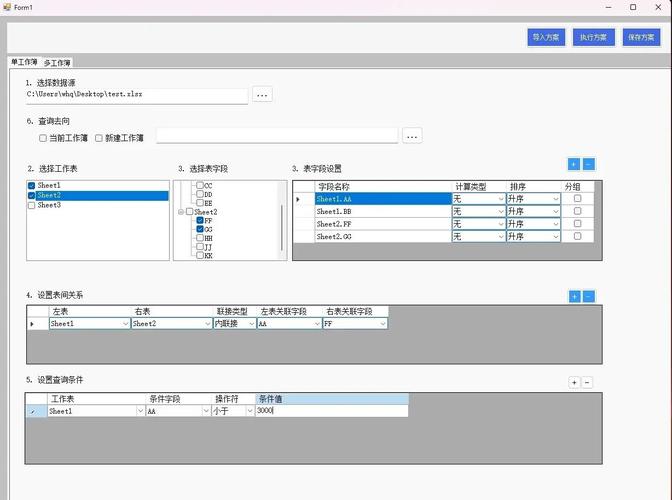Open left join field AA dropdown

pyautogui.click(x=317, y=323)
